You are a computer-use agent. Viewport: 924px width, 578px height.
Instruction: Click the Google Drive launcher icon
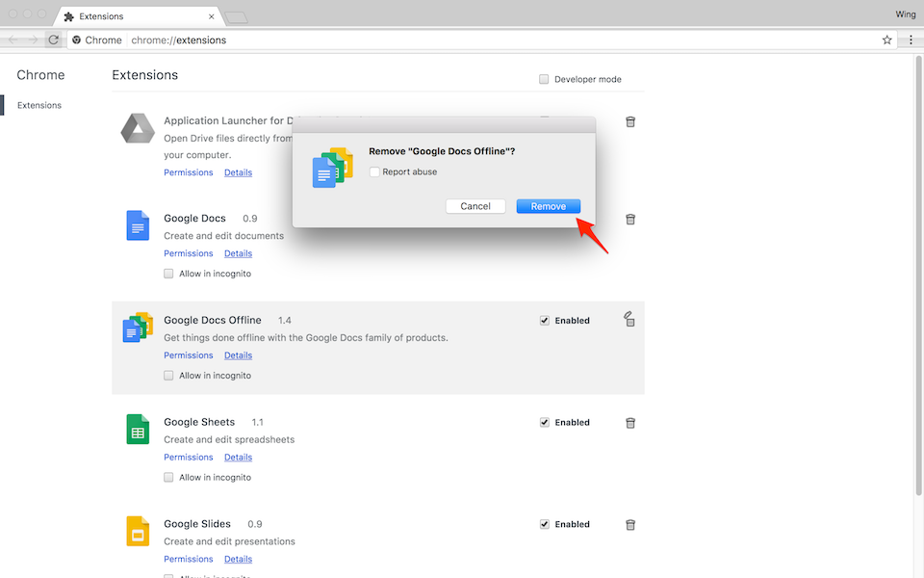click(x=138, y=128)
